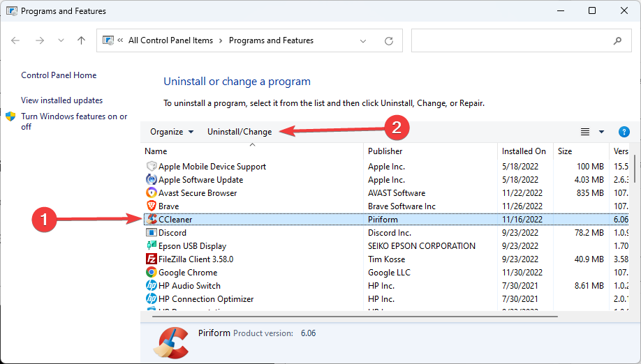Click All Control Panel Items breadcrumb
This screenshot has height=364, width=641.
tap(170, 40)
